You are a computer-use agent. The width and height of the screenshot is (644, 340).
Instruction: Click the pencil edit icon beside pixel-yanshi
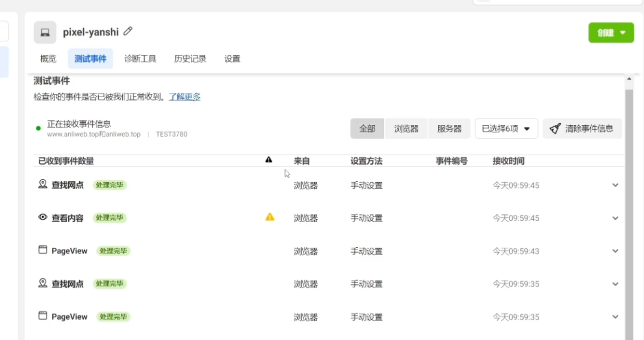coord(128,31)
